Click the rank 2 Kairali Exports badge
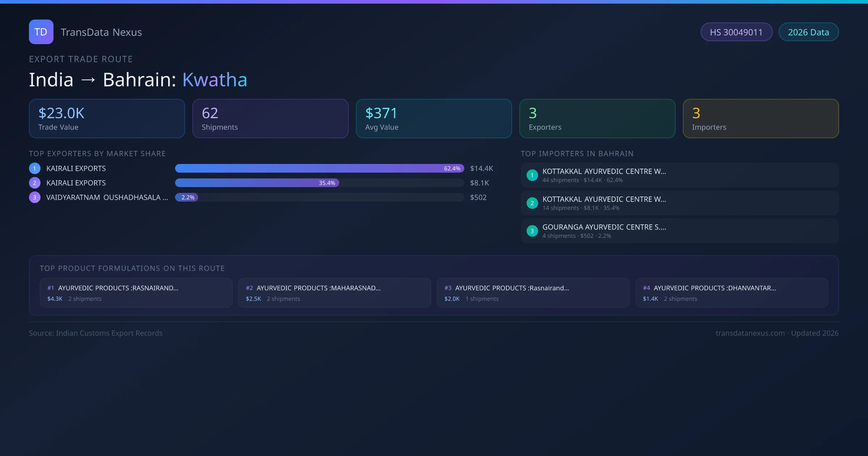This screenshot has width=868, height=456. click(x=34, y=183)
